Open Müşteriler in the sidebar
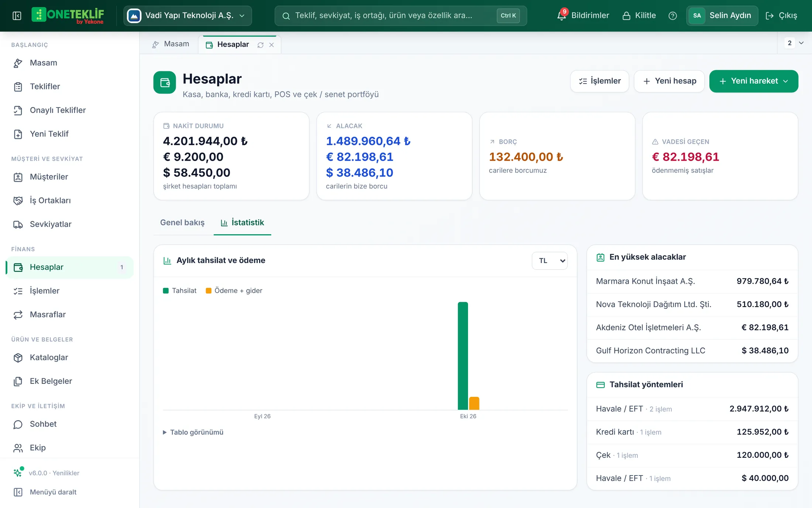 (70, 177)
